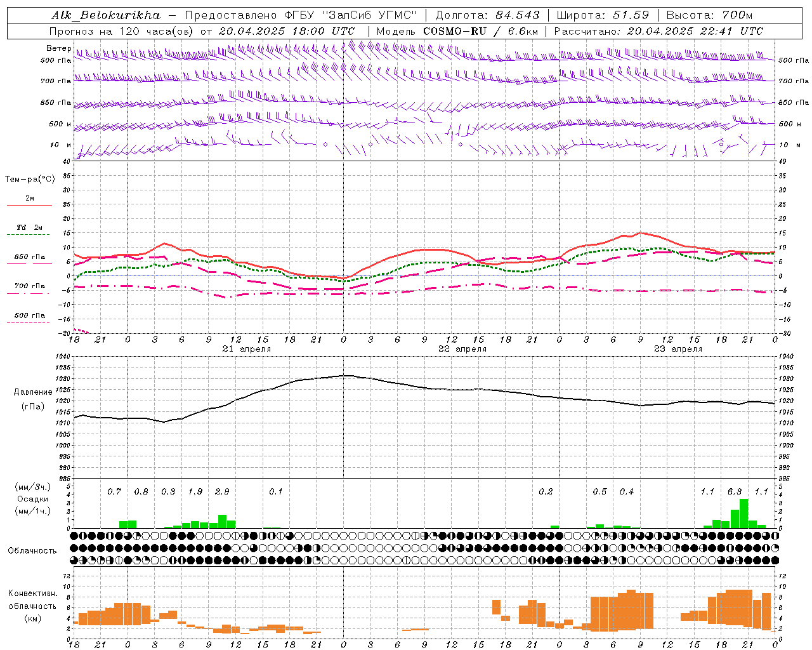Select the Облачность cloud cover label
The image size is (812, 650).
pyautogui.click(x=32, y=551)
